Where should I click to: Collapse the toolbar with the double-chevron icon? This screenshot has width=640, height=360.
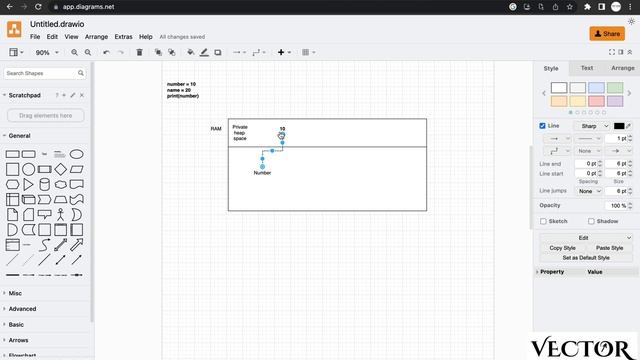coord(630,52)
